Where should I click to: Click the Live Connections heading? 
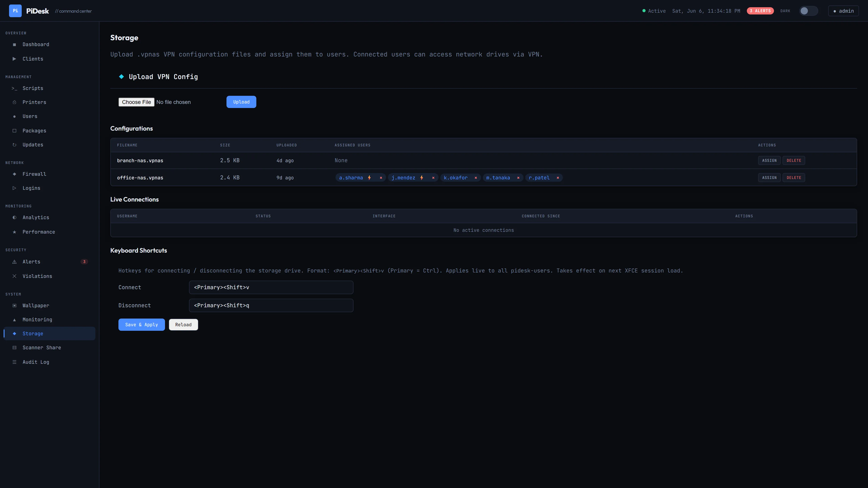point(134,199)
